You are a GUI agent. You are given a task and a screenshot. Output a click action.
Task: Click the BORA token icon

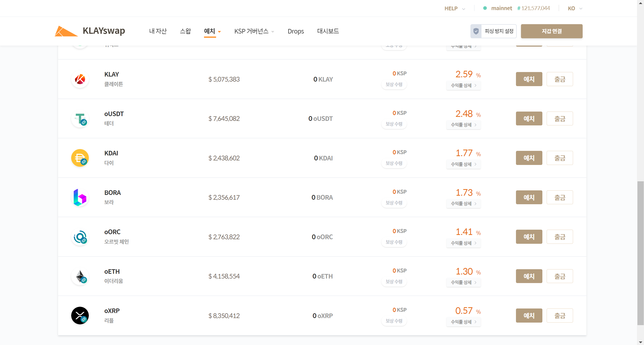80,197
